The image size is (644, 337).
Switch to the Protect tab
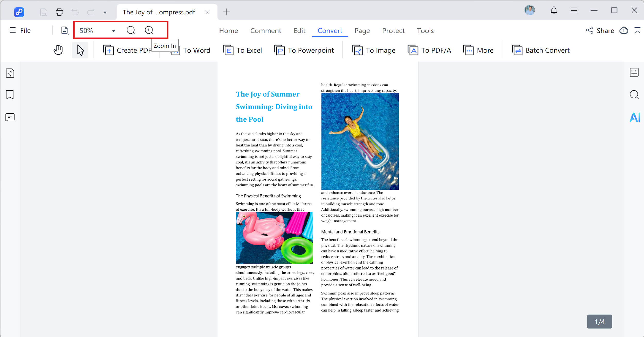[x=393, y=30]
